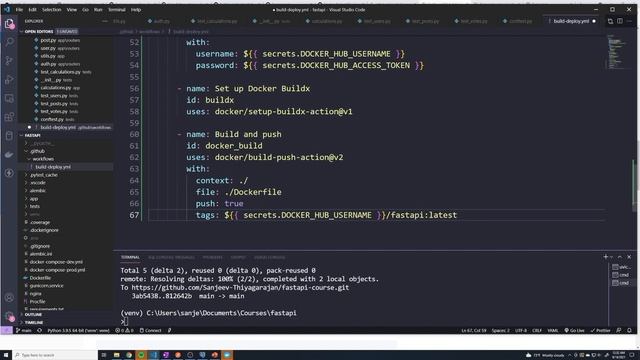
Task: Open the Docker view in the activity bar
Action: click(x=9, y=155)
